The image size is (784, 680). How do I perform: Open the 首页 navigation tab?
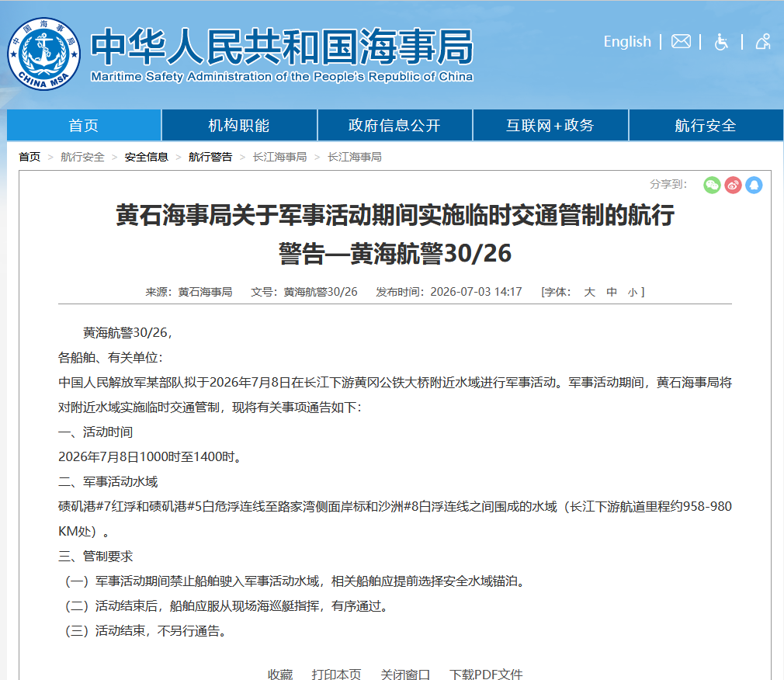[x=84, y=125]
